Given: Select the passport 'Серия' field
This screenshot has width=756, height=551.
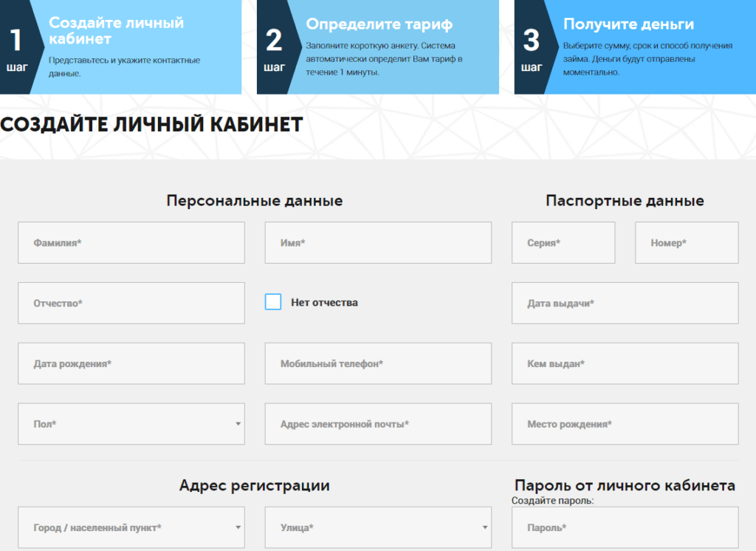Looking at the screenshot, I should [563, 242].
